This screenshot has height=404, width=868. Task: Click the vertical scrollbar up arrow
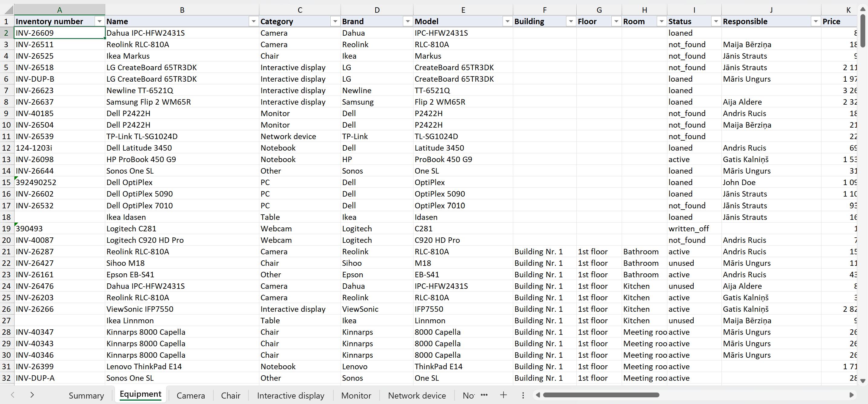coord(863,9)
